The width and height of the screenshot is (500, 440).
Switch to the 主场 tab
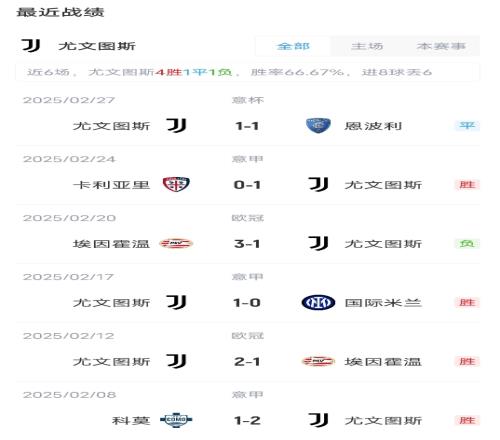click(x=367, y=46)
